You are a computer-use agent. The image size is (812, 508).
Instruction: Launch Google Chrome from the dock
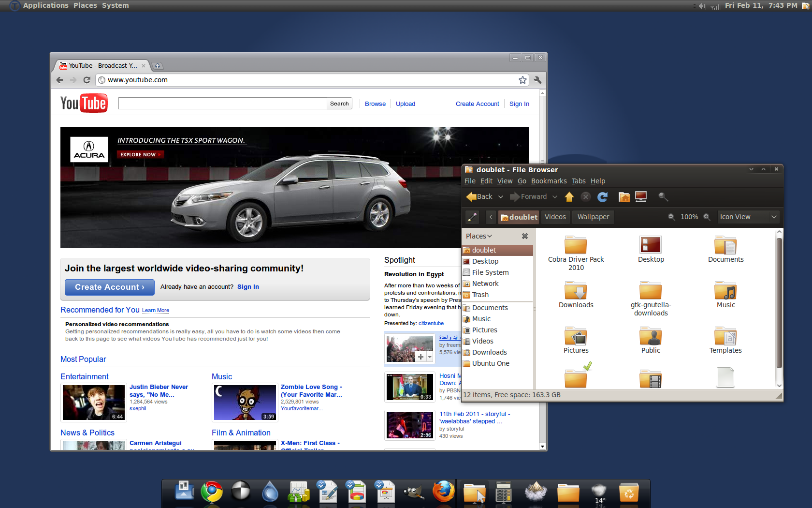212,492
